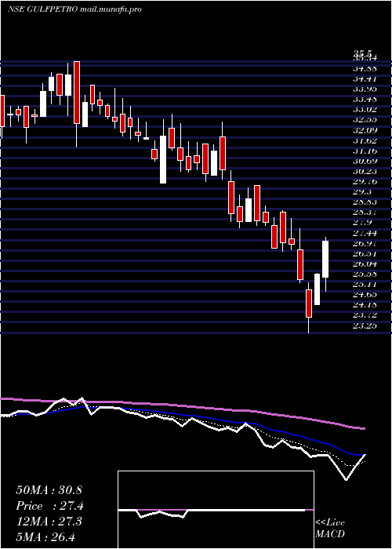Click the Price : 27.4 readout

[49, 506]
